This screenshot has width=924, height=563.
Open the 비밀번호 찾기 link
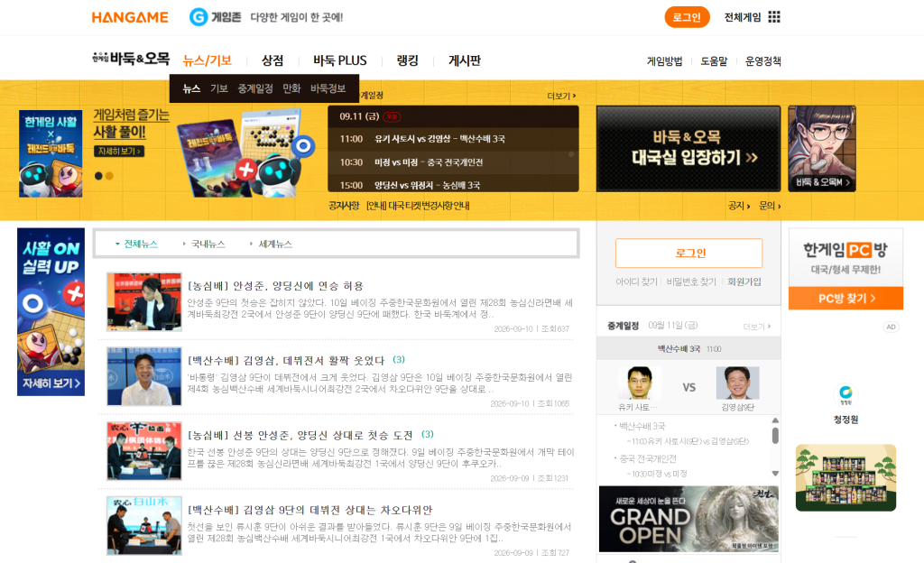[691, 282]
